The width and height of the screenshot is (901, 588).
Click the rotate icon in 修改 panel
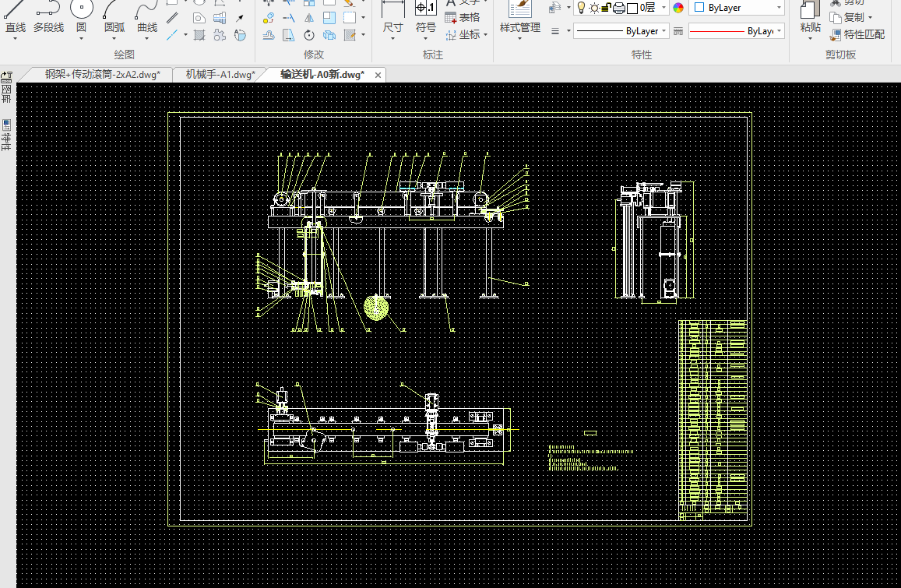[x=309, y=35]
